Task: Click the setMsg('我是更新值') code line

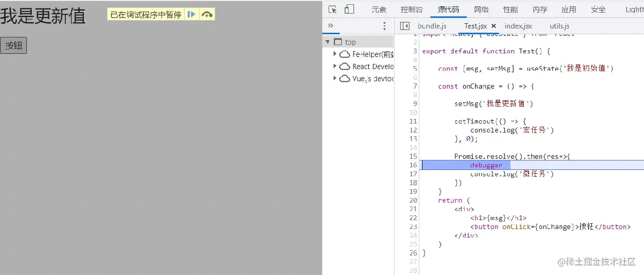Action: point(494,103)
